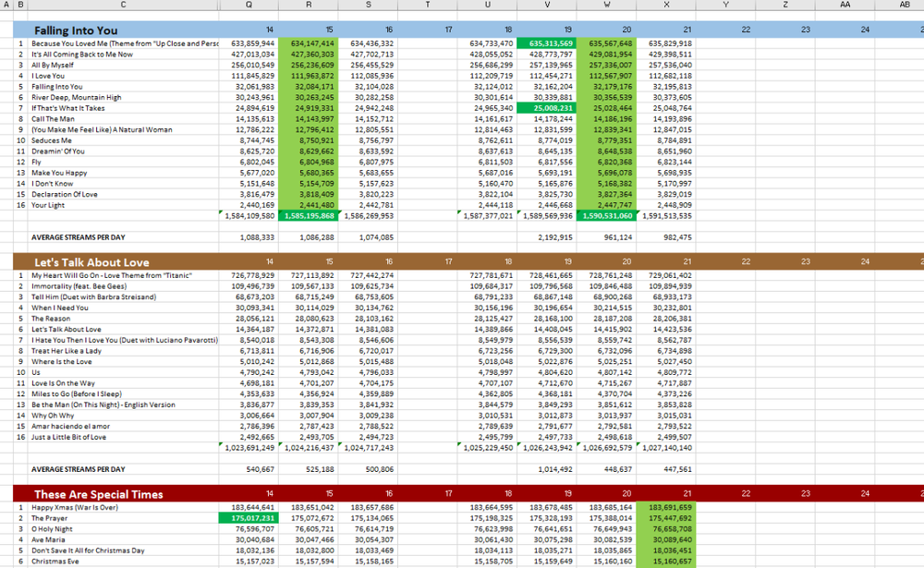The image size is (924, 568).
Task: Click the 'If That's What It Takes' cell
Action: click(x=123, y=108)
